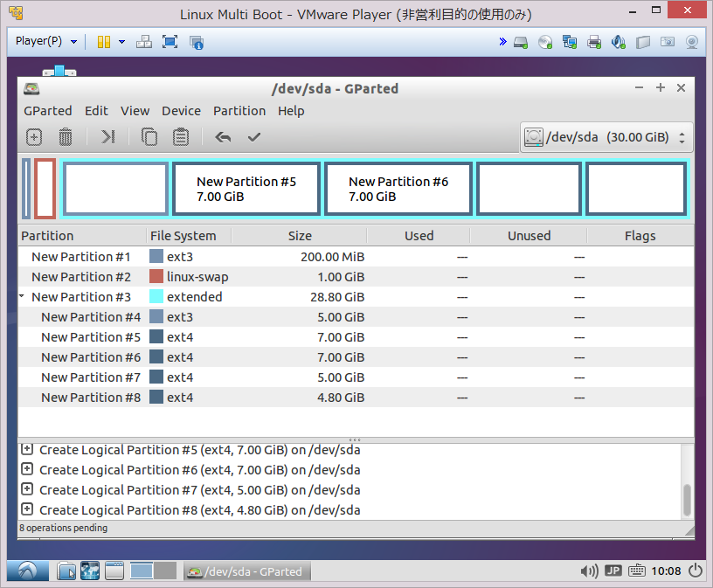
Task: Click VMware network adapter icon
Action: (x=570, y=43)
